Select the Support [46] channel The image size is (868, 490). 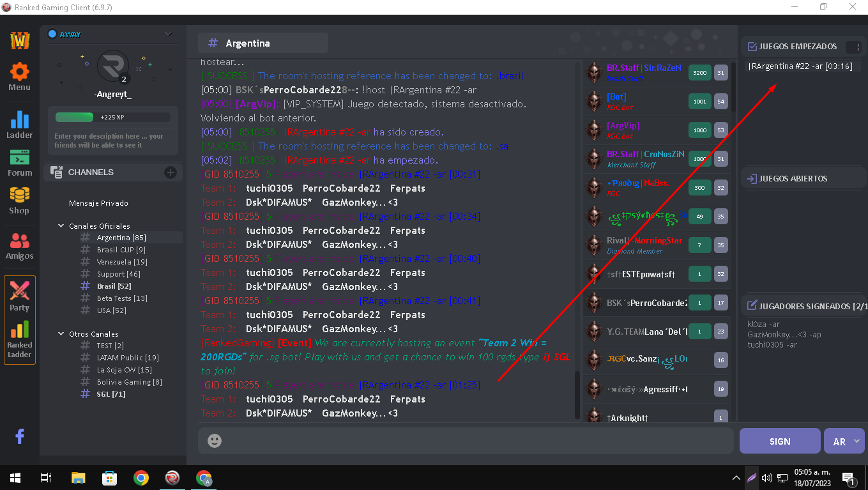coord(118,274)
